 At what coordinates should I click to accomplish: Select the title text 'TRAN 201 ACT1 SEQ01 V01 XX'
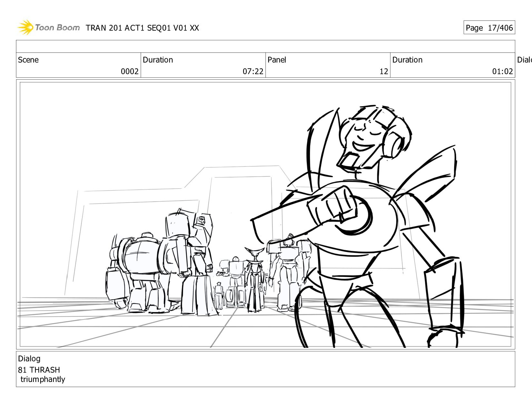pos(142,28)
